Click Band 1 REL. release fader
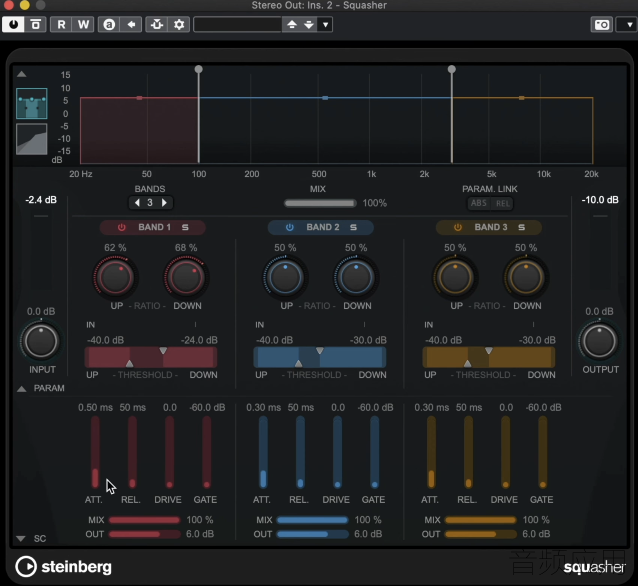This screenshot has width=638, height=586. [x=132, y=453]
